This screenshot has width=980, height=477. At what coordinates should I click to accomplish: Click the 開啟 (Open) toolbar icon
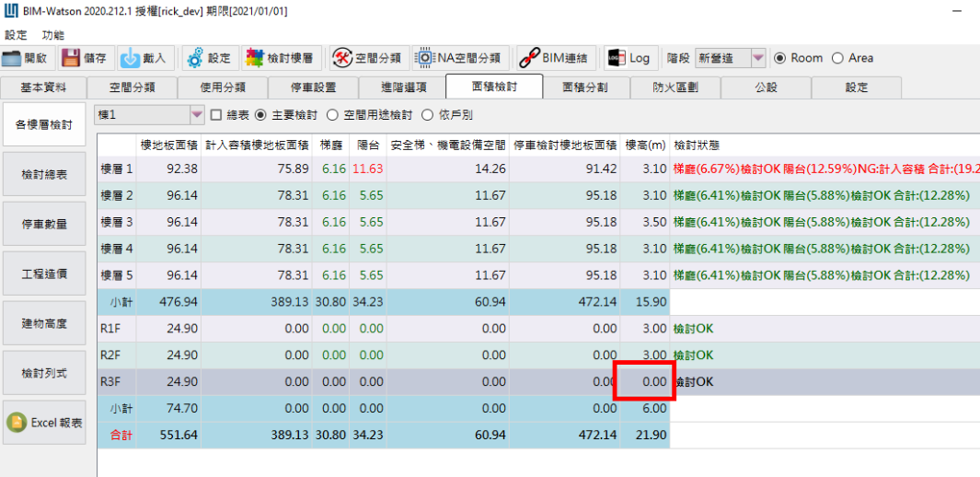pyautogui.click(x=12, y=58)
